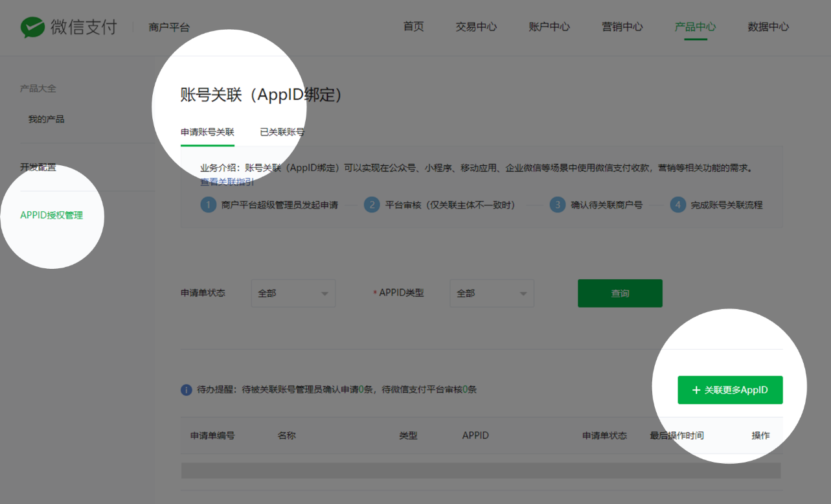Click the 关联更多AppID button
The image size is (831, 504).
[x=730, y=390]
